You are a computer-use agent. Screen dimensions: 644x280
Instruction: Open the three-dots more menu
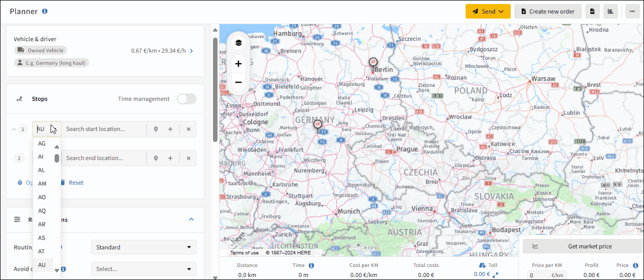coord(632,12)
